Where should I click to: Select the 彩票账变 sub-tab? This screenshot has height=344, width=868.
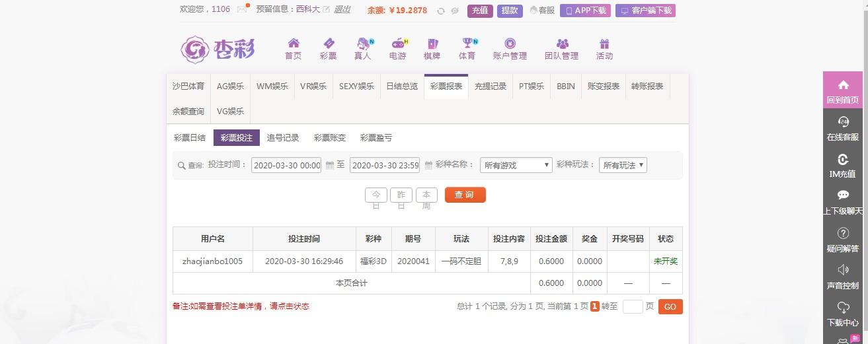tap(330, 138)
